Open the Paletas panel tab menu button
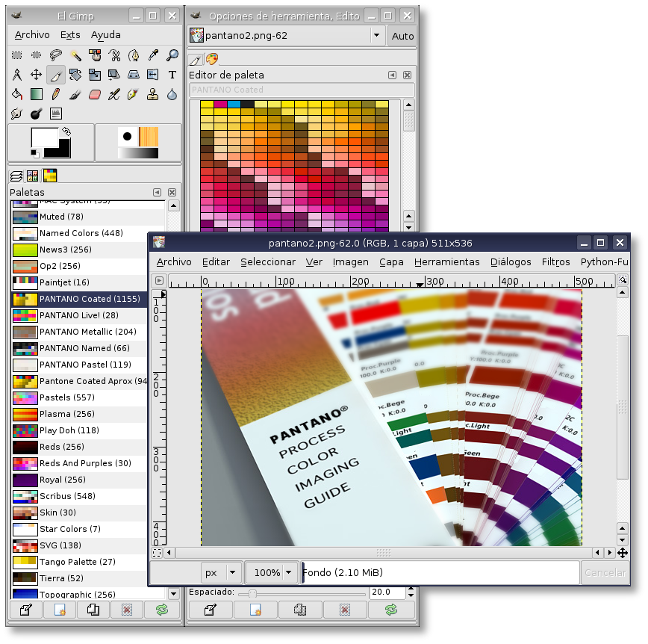This screenshot has height=644, width=648. coord(157,192)
